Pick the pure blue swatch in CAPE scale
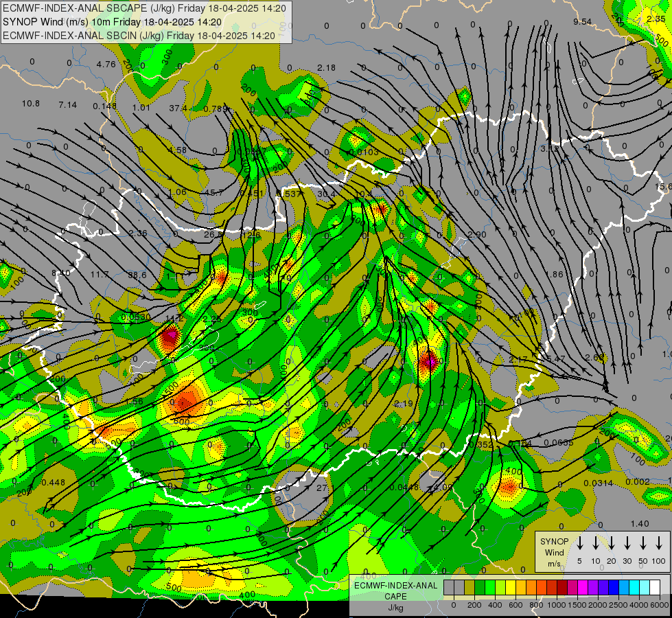The image size is (672, 618). click(613, 588)
